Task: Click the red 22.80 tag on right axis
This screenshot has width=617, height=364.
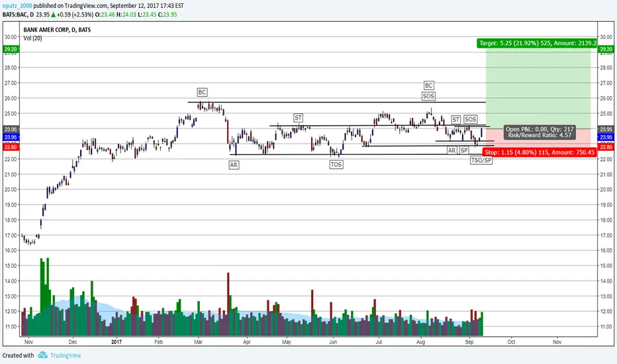Action: (605, 147)
